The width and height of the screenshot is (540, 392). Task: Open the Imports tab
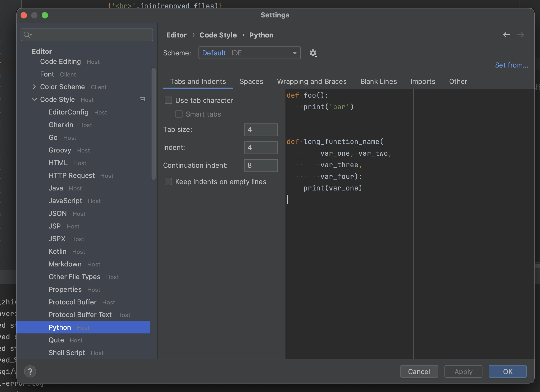422,82
